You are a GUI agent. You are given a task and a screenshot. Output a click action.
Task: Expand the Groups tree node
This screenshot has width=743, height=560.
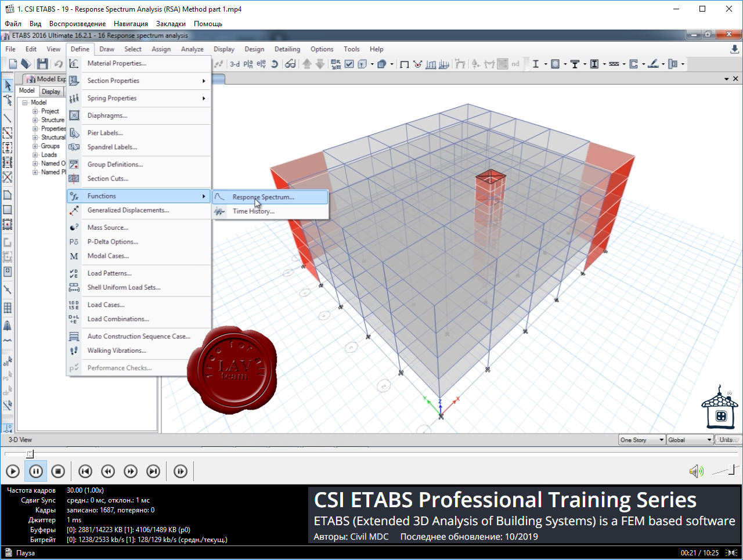[35, 146]
